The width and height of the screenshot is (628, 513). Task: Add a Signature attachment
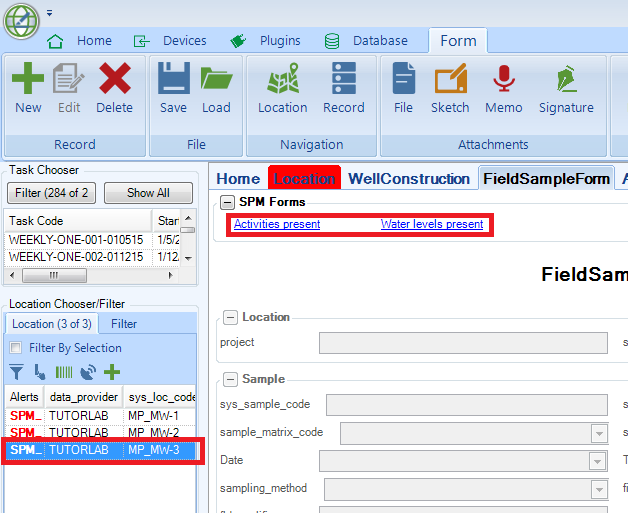click(566, 88)
